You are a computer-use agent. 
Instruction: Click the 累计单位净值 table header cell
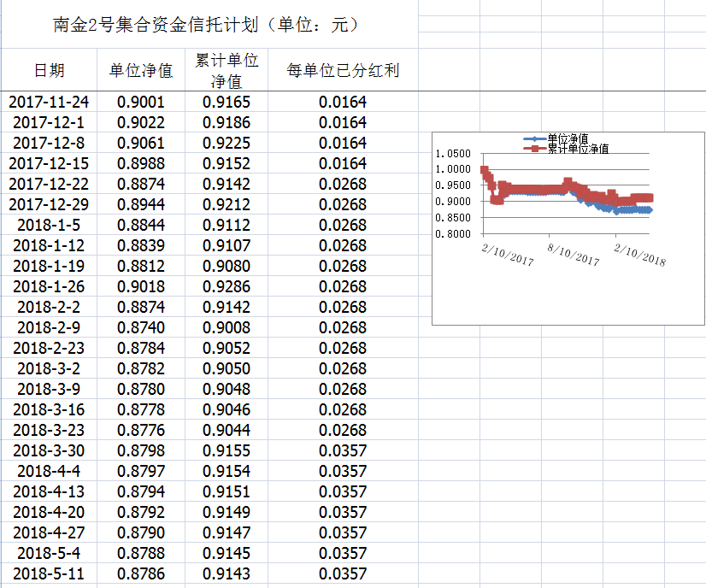[x=227, y=70]
